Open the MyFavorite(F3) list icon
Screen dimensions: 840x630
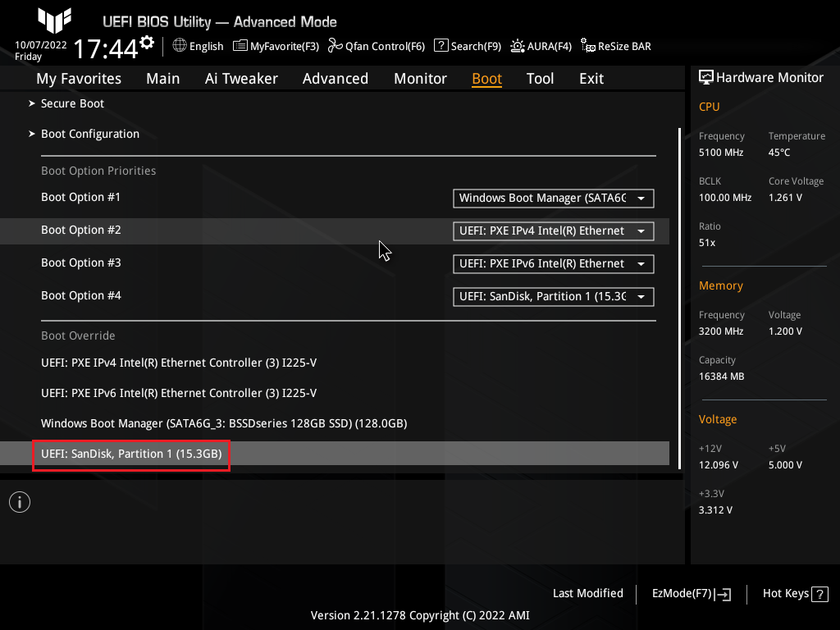tap(240, 46)
